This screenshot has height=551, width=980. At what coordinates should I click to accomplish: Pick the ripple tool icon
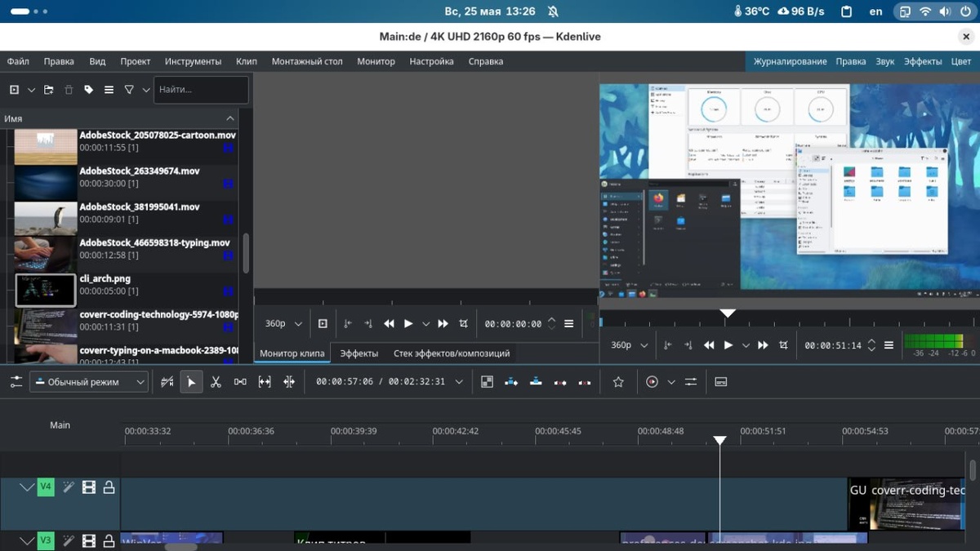point(289,381)
